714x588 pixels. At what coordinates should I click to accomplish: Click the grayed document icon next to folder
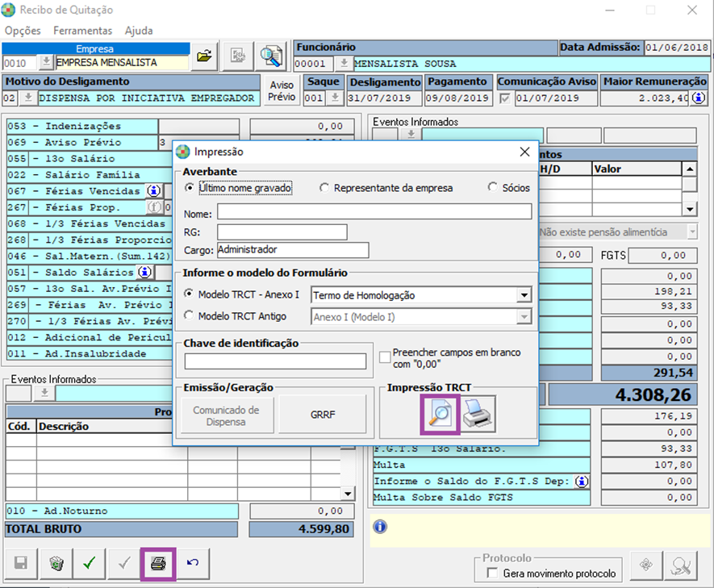coord(238,56)
